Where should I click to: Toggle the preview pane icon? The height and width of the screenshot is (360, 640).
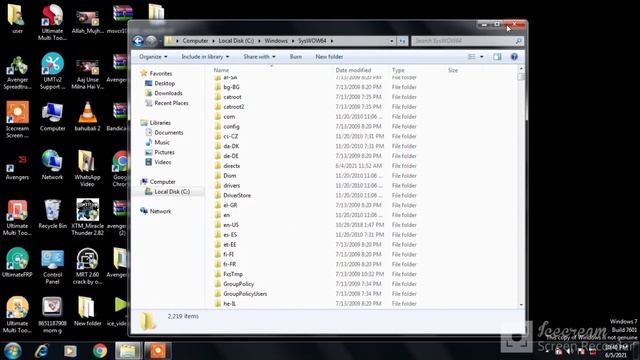[497, 57]
